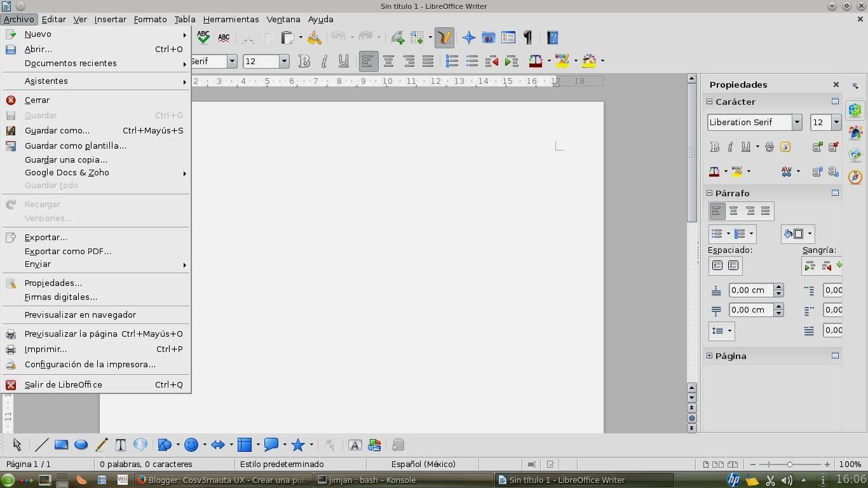Click the zoom slider in status bar
Viewport: 868px width, 488px height.
pyautogui.click(x=790, y=464)
